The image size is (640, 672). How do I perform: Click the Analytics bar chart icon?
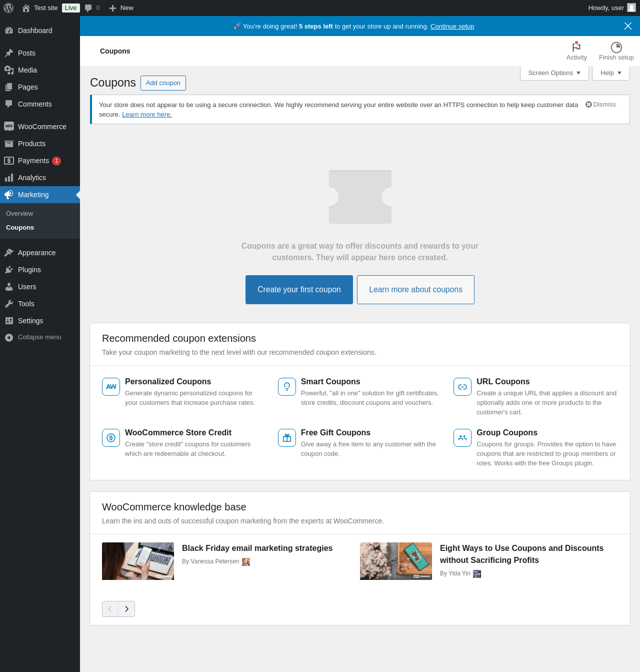(9, 178)
